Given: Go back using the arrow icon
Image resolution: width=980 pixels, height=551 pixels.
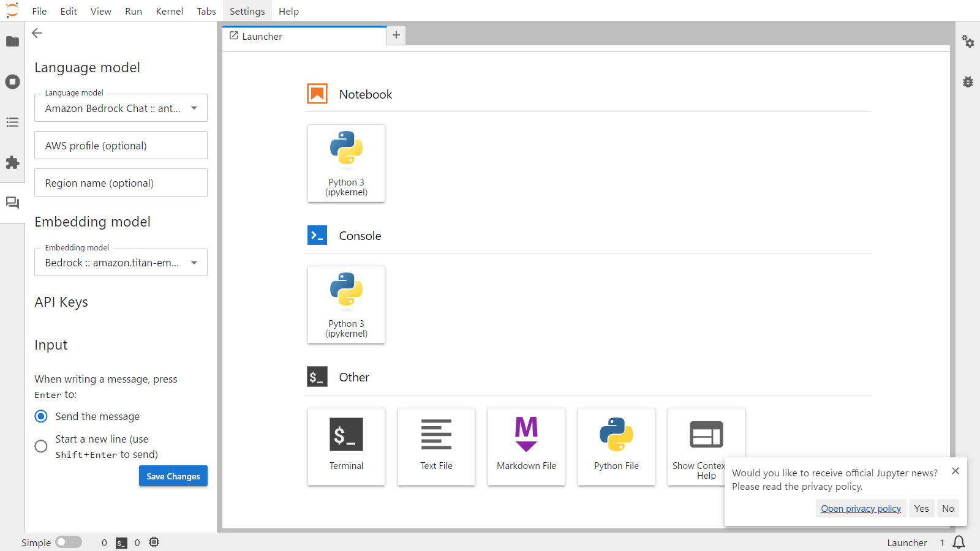Looking at the screenshot, I should click(37, 34).
